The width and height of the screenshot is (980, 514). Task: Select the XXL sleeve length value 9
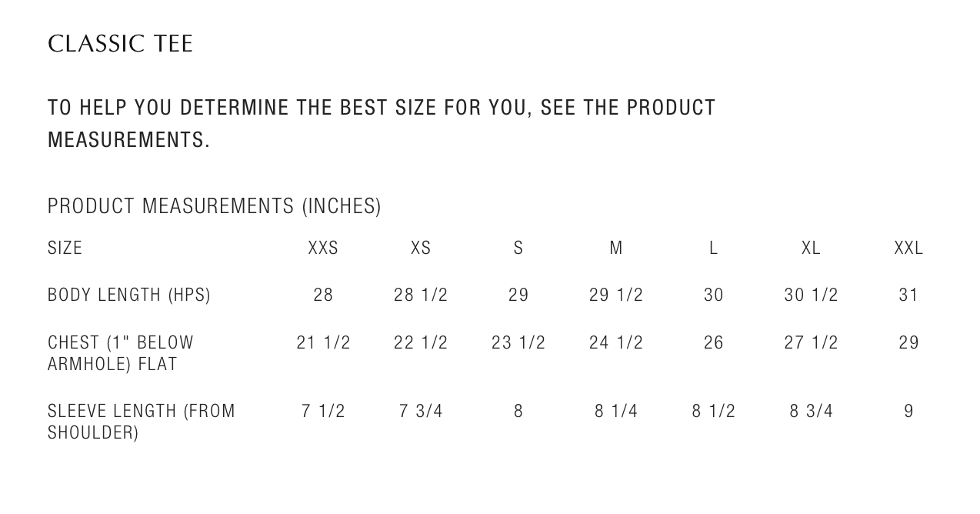(908, 411)
